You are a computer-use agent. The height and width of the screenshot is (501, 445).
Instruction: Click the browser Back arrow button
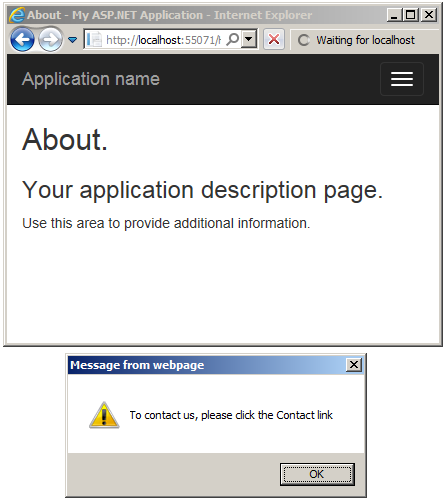click(x=22, y=40)
